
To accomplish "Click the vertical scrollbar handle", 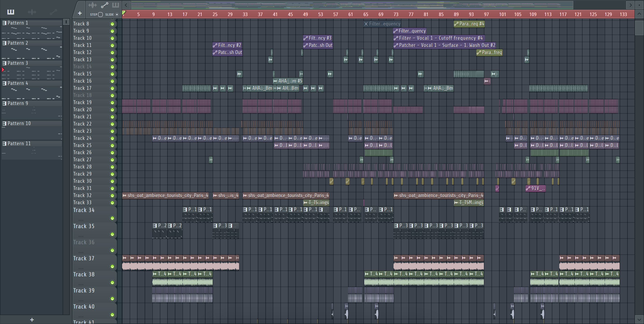I will tap(639, 28).
